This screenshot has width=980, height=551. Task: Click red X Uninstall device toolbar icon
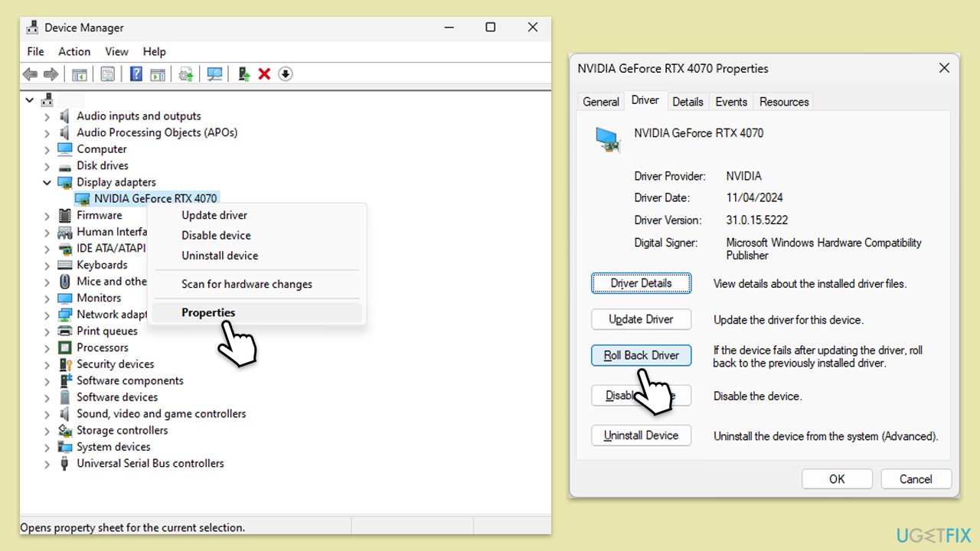pyautogui.click(x=264, y=73)
